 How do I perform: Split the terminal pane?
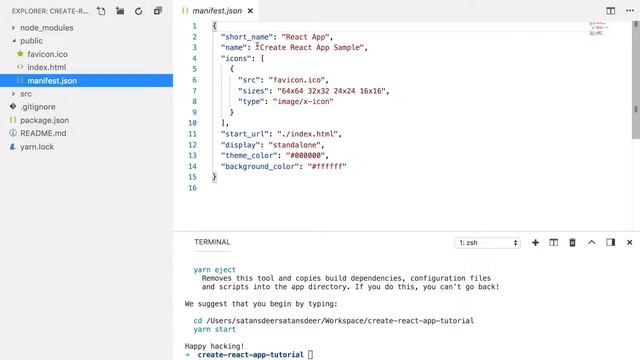[x=553, y=242]
